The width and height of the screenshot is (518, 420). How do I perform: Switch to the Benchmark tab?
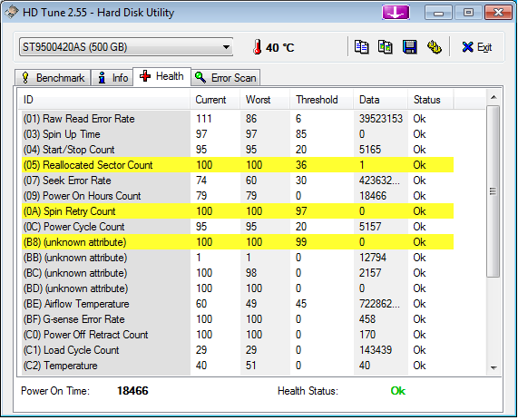[x=53, y=78]
